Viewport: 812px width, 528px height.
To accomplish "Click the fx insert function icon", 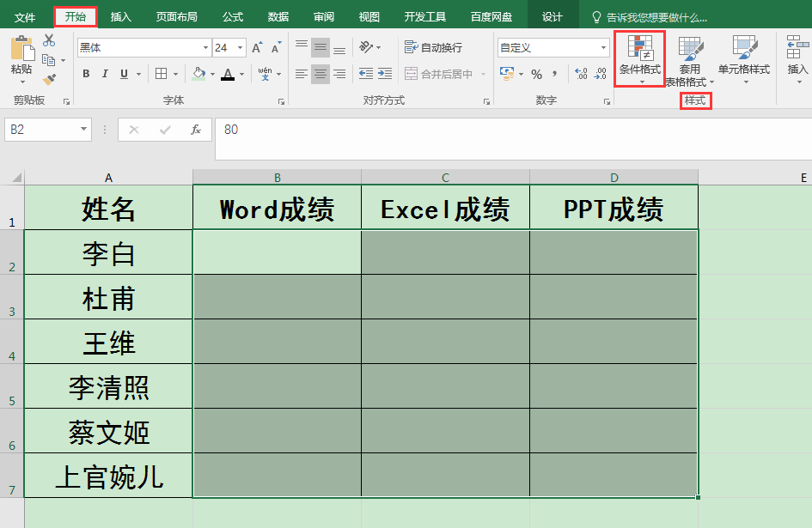I will [196, 130].
